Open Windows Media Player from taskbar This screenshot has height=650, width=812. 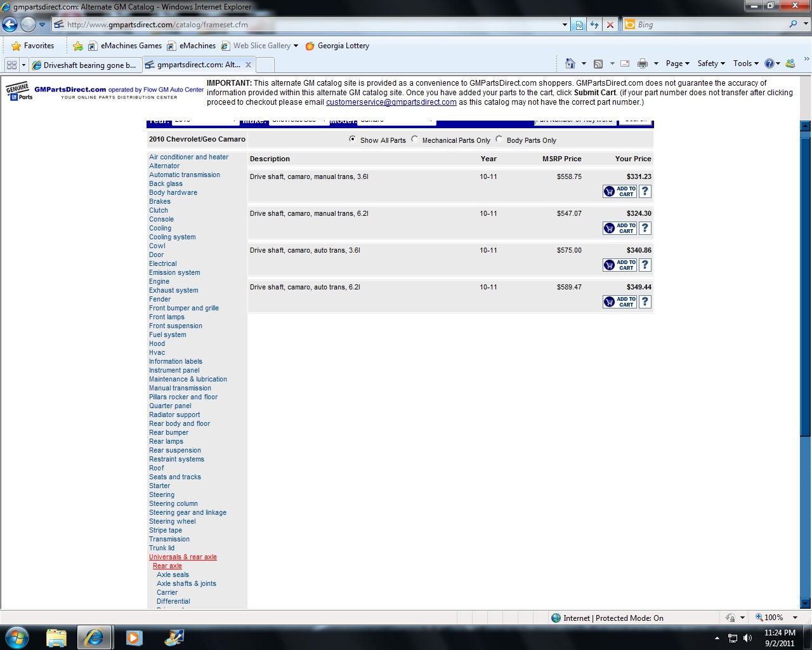pyautogui.click(x=134, y=637)
